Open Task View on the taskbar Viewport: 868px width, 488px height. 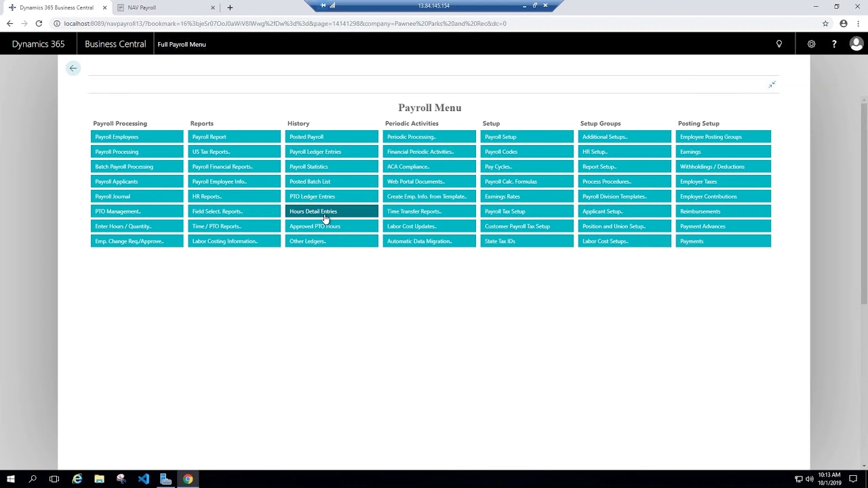(54, 479)
